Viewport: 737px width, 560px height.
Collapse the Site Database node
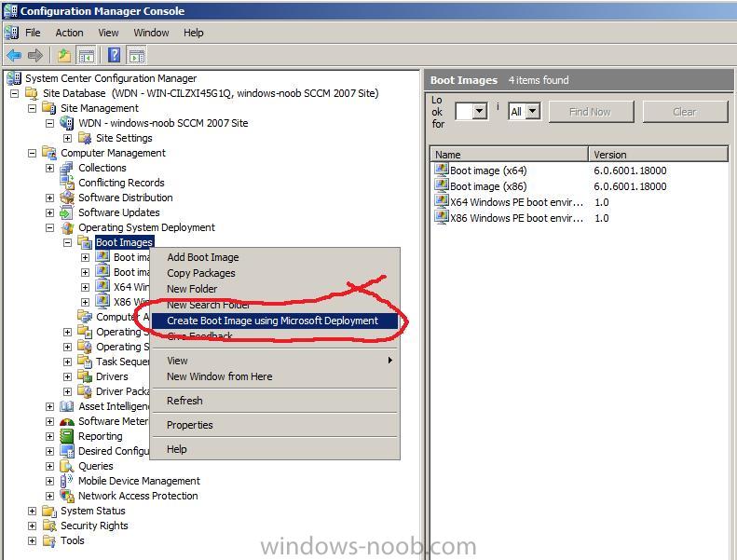(15, 93)
